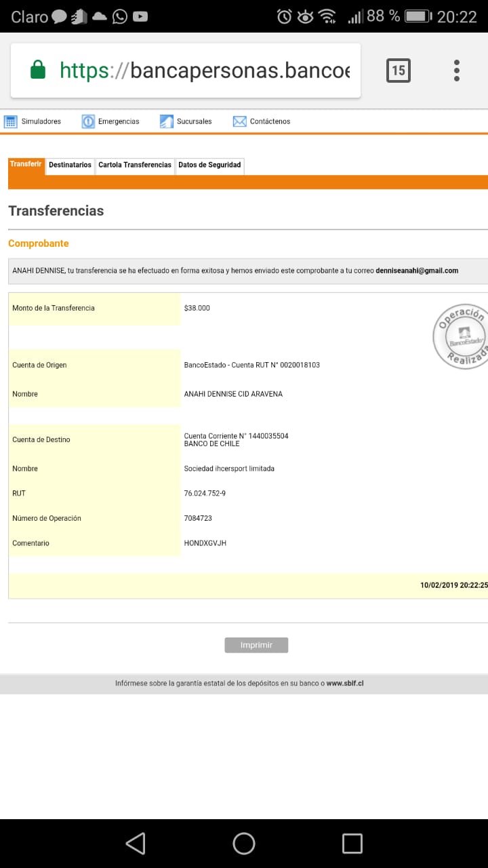The width and height of the screenshot is (488, 868).
Task: Tap the alarm clock status icon
Action: [x=285, y=16]
